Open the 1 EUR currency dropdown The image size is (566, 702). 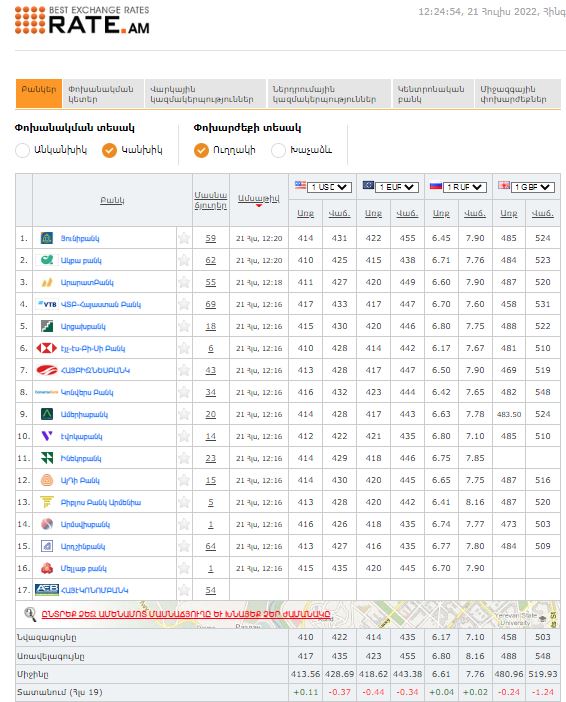tap(397, 187)
